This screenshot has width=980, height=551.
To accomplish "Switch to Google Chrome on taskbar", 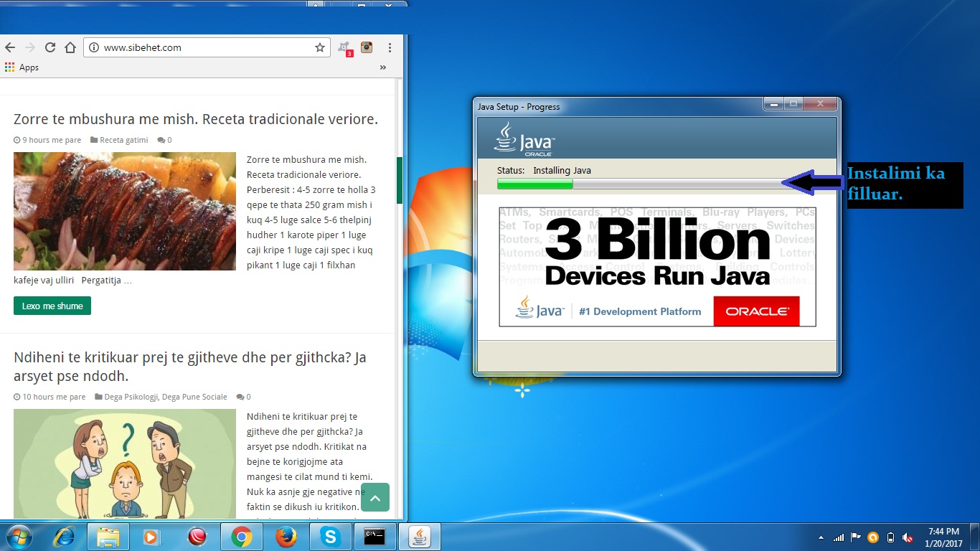I will tap(242, 537).
